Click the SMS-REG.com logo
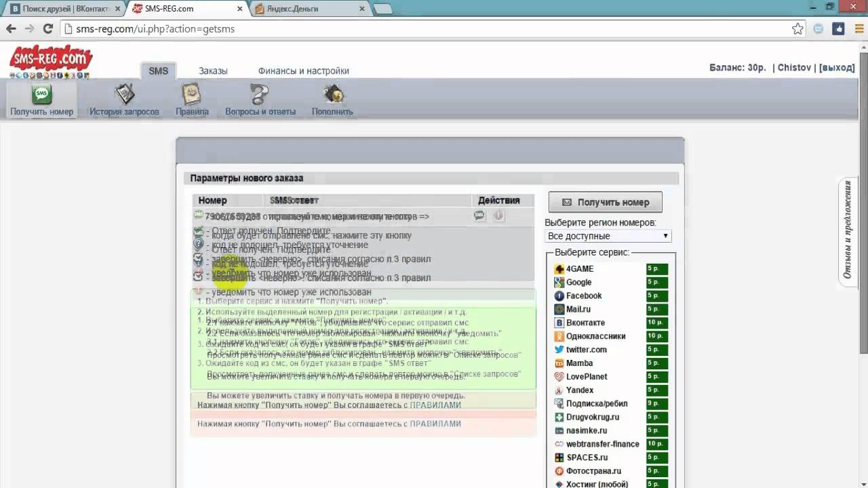Screen dimensions: 868x488 [51, 60]
